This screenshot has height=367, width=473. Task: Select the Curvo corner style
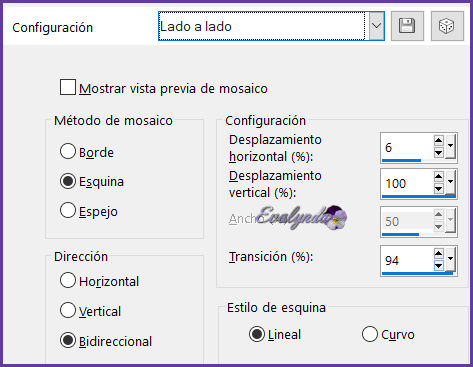[370, 334]
